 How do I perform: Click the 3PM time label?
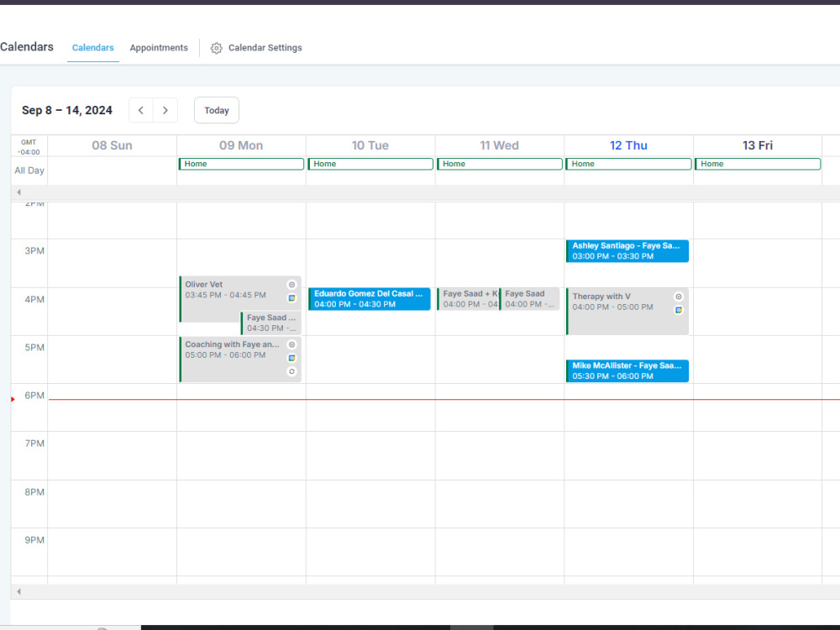tap(34, 250)
